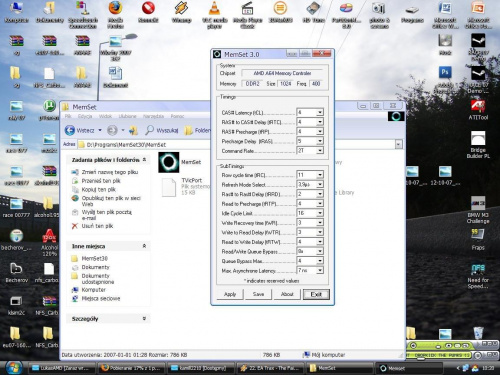Click Miejsca sieciowe link in sidebar

tap(101, 298)
